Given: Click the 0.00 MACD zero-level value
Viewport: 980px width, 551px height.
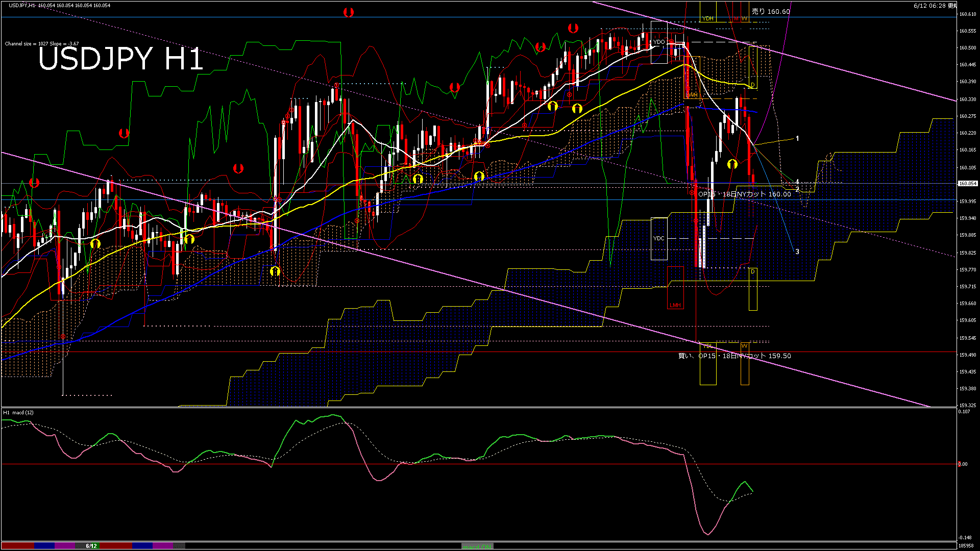Looking at the screenshot, I should [x=963, y=464].
